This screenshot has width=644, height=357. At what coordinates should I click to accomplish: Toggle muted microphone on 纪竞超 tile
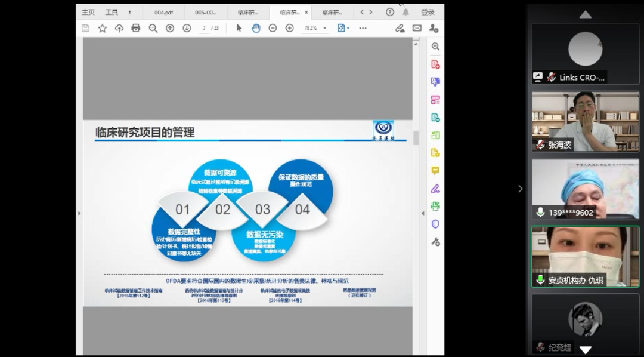click(541, 347)
